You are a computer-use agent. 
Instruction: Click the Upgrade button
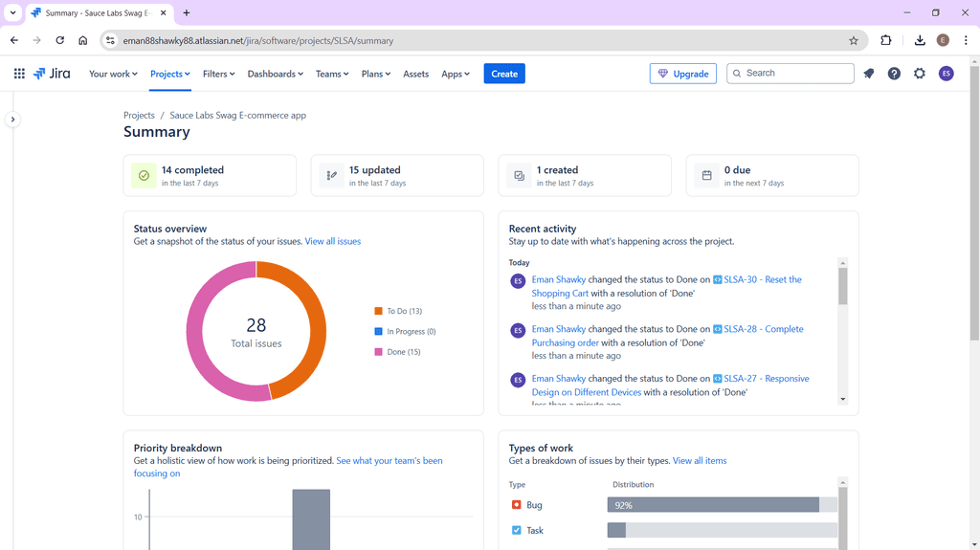click(683, 74)
